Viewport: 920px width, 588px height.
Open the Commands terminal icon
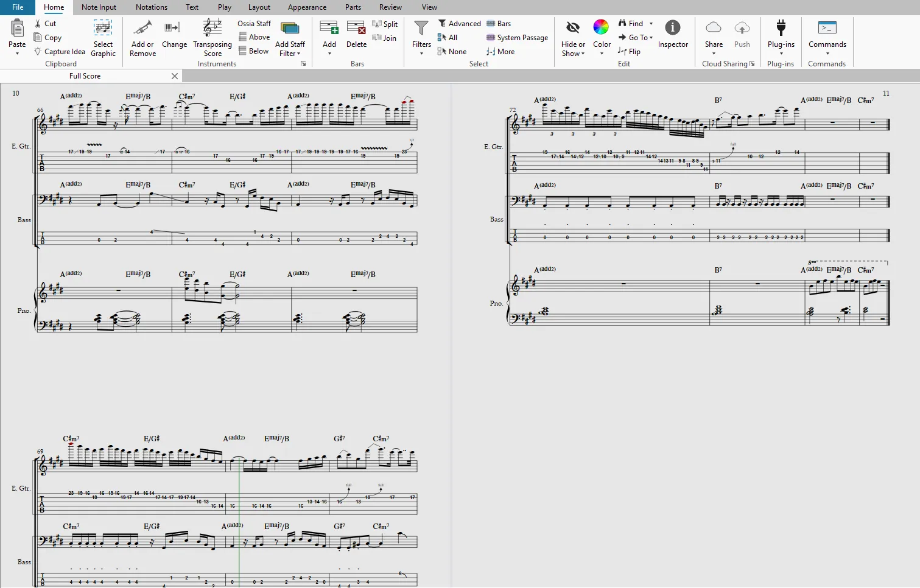pyautogui.click(x=827, y=28)
